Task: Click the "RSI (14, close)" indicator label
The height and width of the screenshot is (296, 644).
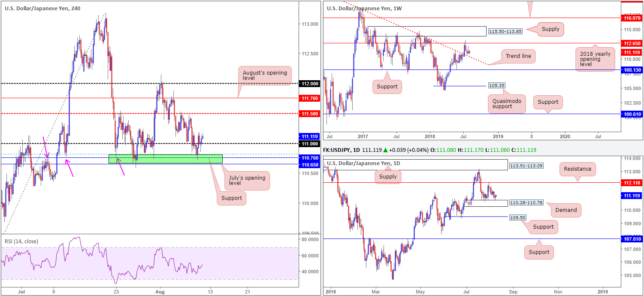Action: point(21,242)
